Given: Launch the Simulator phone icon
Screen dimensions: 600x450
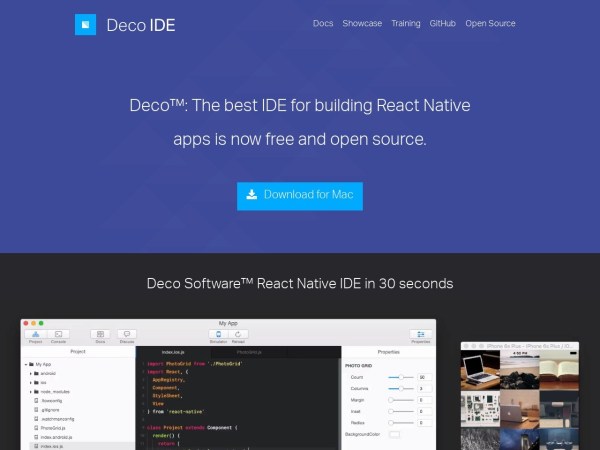Looking at the screenshot, I should [x=218, y=335].
